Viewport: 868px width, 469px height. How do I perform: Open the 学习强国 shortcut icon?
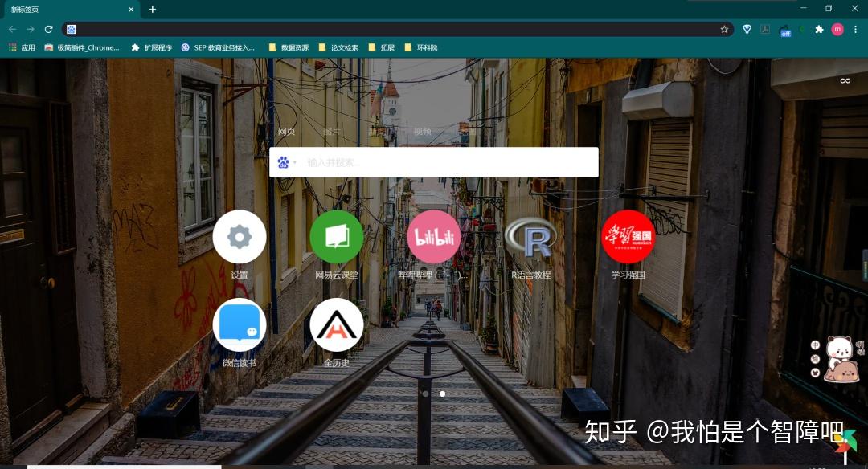coord(628,237)
